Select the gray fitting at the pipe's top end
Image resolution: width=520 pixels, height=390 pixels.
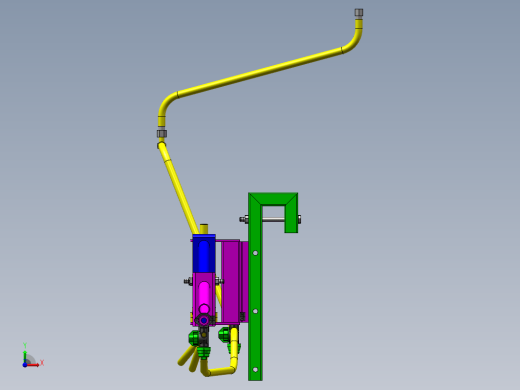point(359,13)
